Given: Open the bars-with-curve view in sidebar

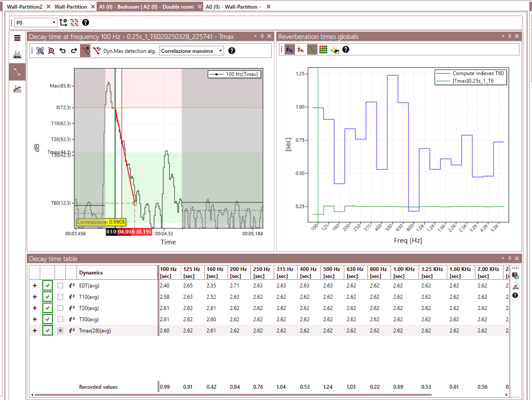Looking at the screenshot, I should tap(17, 89).
